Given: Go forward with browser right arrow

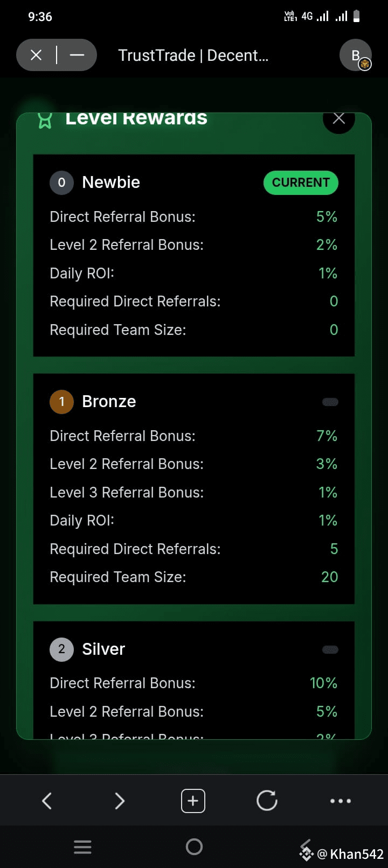Looking at the screenshot, I should pos(120,801).
